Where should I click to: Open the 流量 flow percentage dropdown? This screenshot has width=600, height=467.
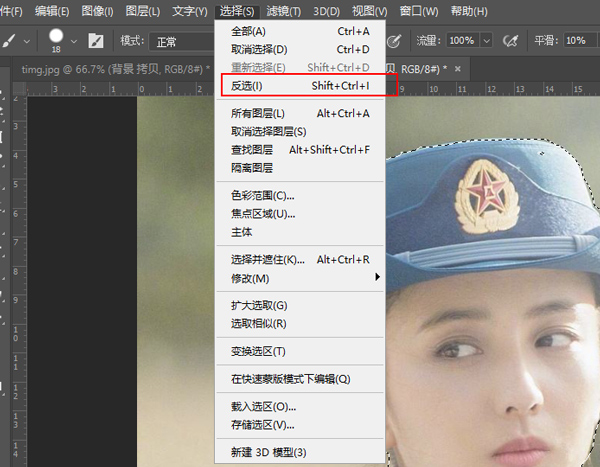(x=485, y=41)
